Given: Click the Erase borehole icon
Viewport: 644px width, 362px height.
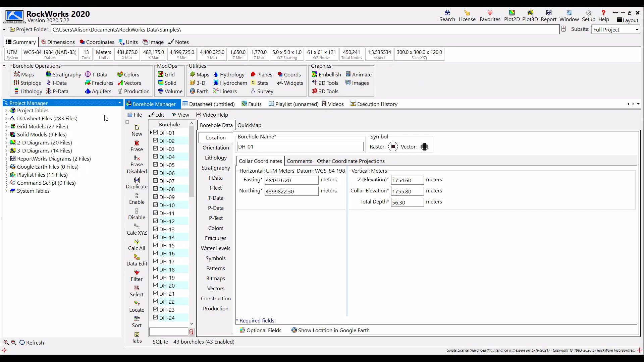Looking at the screenshot, I should [x=137, y=146].
